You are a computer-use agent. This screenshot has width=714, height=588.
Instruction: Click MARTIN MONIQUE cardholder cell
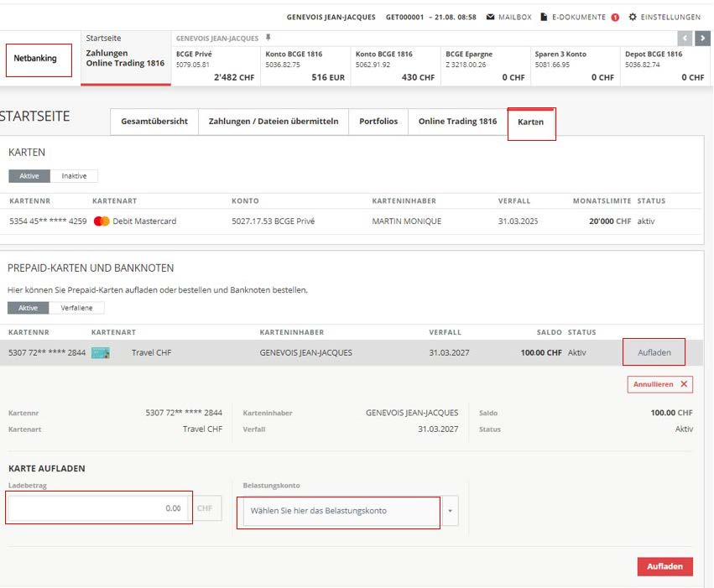click(407, 221)
